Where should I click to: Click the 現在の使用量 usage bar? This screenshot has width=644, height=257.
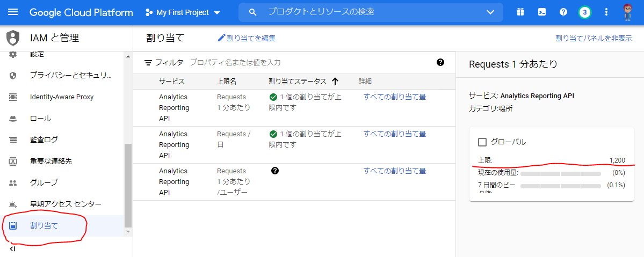pos(561,173)
